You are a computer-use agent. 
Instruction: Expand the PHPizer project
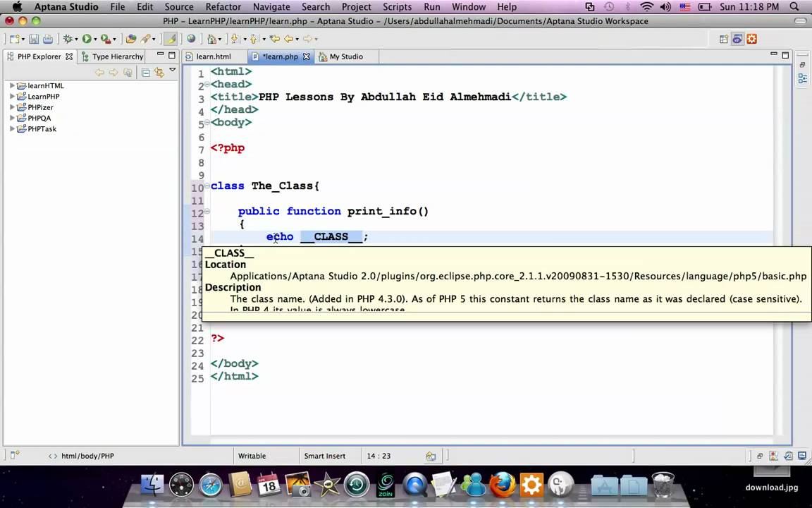point(13,107)
